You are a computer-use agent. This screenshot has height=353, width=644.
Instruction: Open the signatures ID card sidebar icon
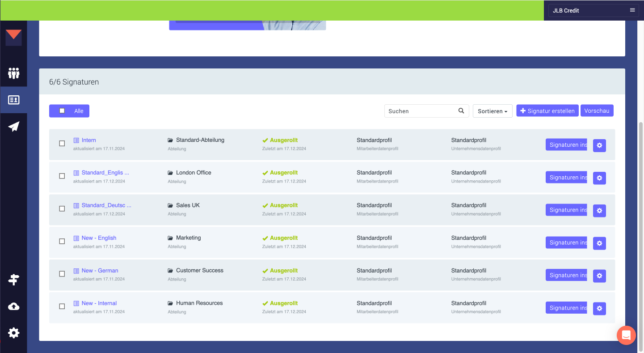tap(14, 100)
